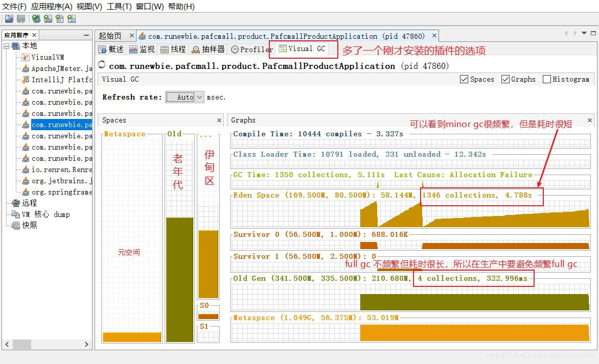This screenshot has height=364, width=599.
Task: Open the Refresh rate Auto dropdown
Action: click(185, 98)
